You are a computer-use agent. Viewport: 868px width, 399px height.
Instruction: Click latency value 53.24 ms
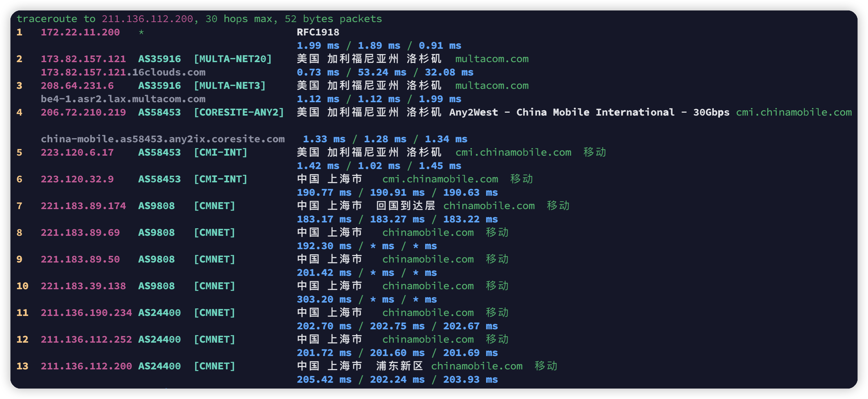tap(382, 72)
